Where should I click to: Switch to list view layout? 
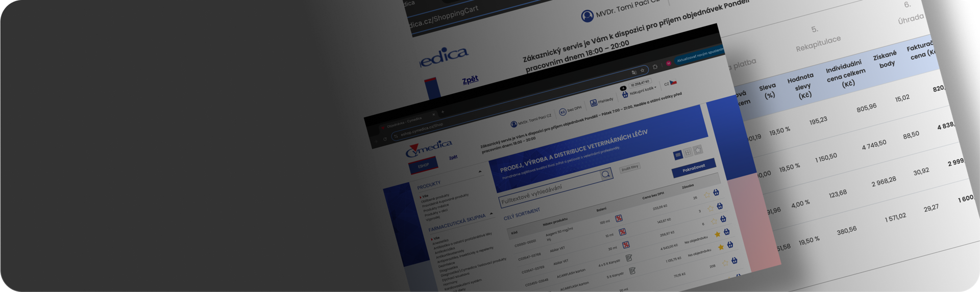(678, 155)
